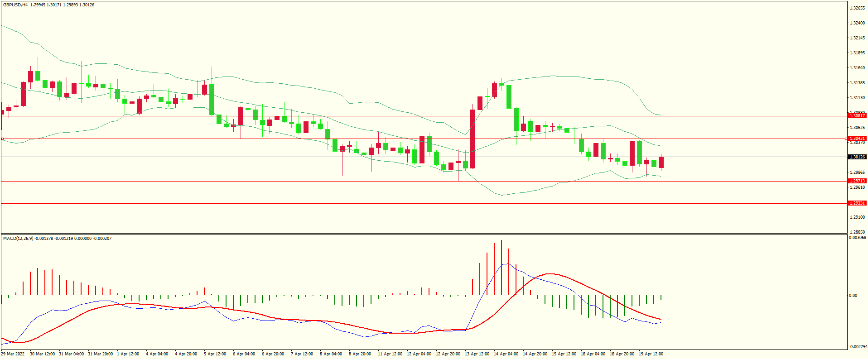Click the 1.32655 price scale label
The width and height of the screenshot is (868, 359).
click(x=857, y=8)
